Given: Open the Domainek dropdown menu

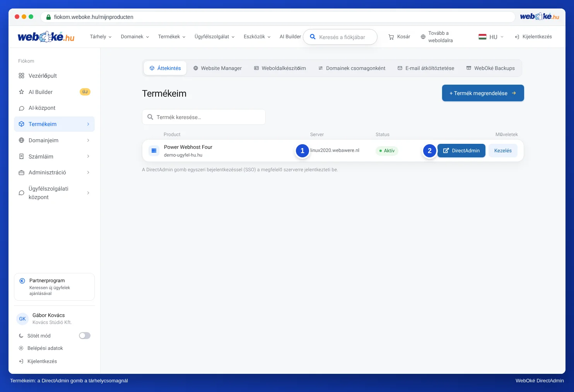Looking at the screenshot, I should (x=135, y=37).
